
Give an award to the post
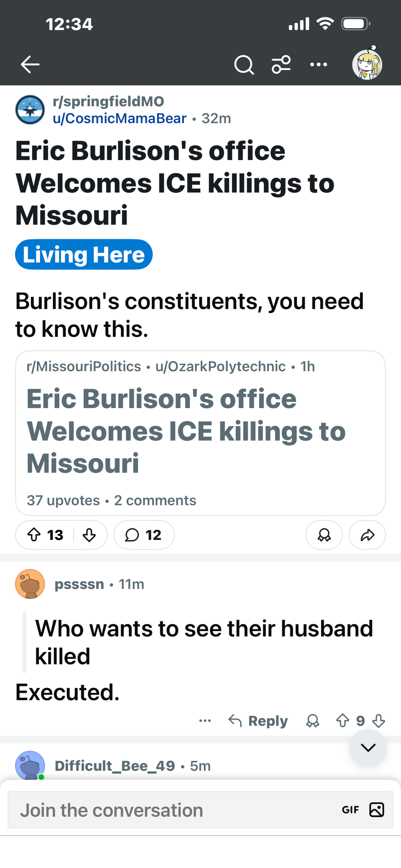click(324, 535)
